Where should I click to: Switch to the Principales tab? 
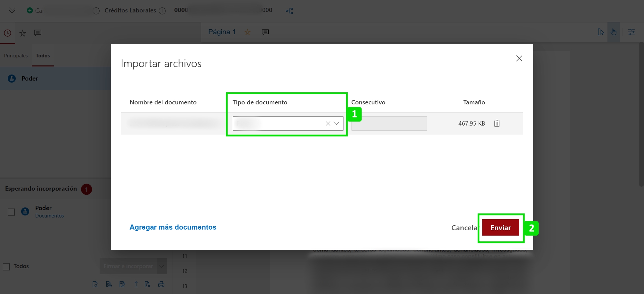point(16,56)
